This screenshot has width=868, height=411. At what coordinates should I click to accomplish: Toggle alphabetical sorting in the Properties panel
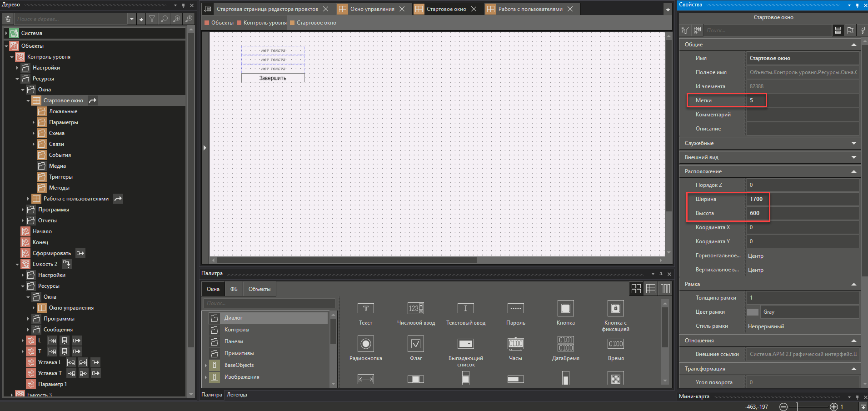(685, 30)
